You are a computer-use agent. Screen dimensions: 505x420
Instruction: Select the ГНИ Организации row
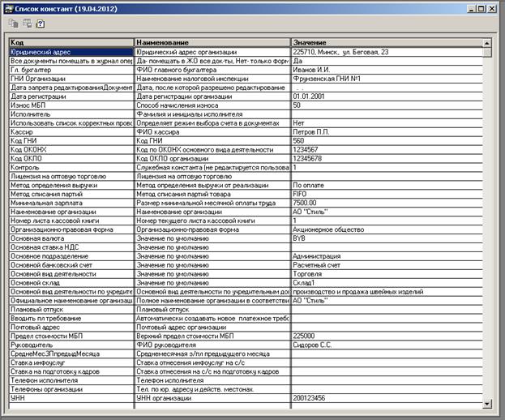(246, 79)
